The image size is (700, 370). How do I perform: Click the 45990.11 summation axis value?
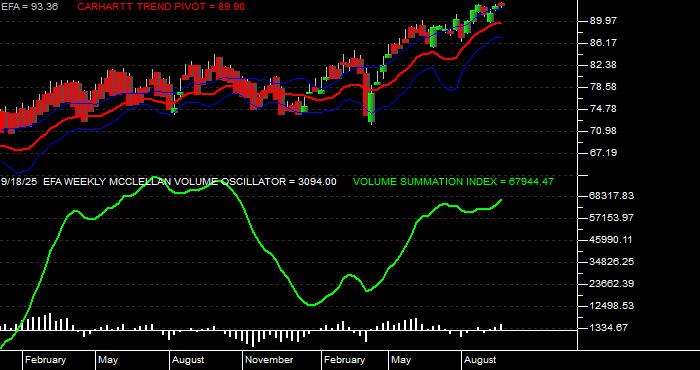612,240
